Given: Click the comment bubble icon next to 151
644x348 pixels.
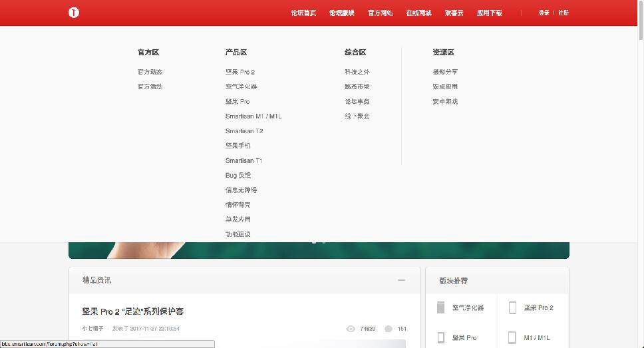Looking at the screenshot, I should pos(388,329).
